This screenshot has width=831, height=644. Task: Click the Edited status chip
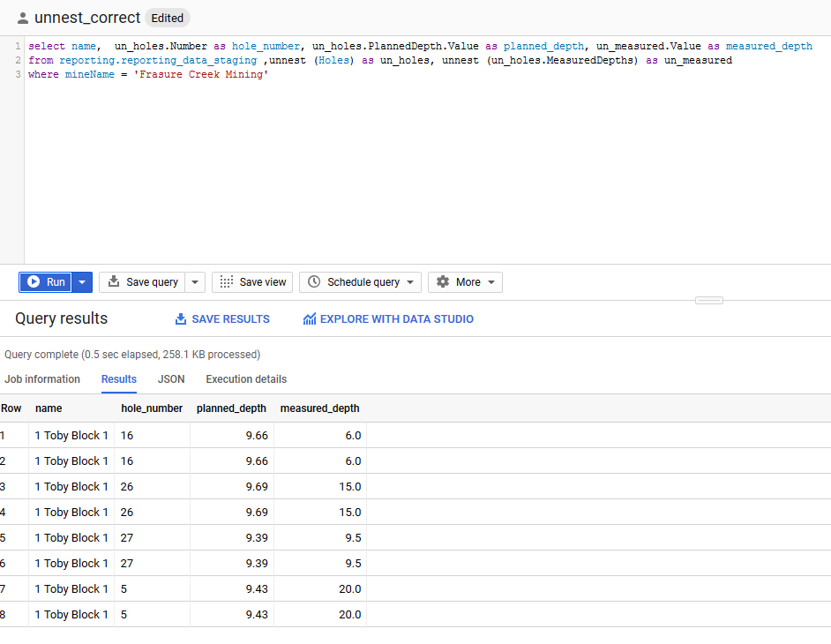167,18
